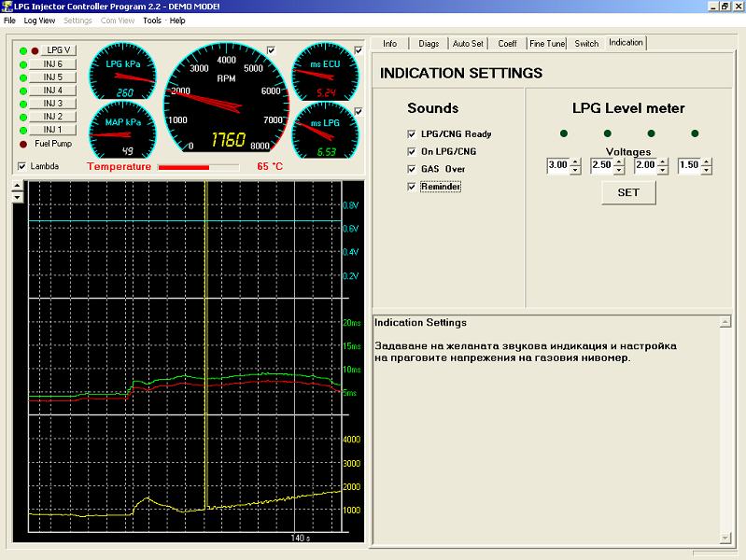
Task: Click the INJ 5 button
Action: 53,77
